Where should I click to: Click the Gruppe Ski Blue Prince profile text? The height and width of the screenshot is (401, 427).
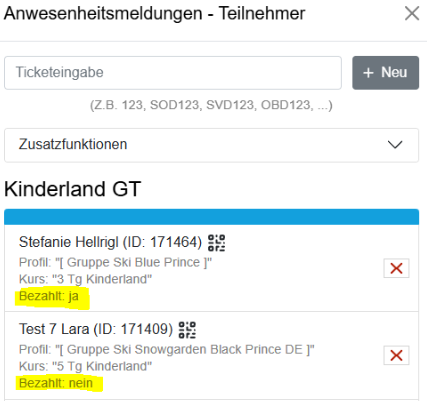click(x=115, y=262)
